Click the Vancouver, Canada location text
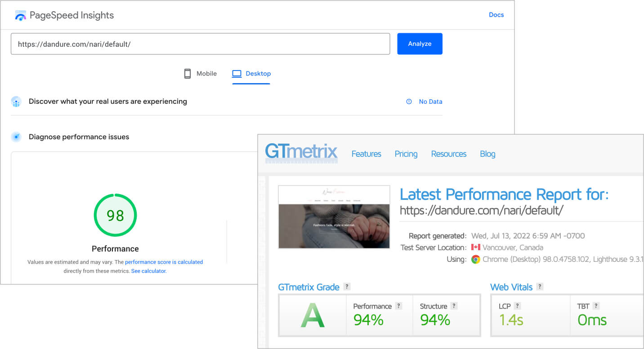 pos(513,247)
